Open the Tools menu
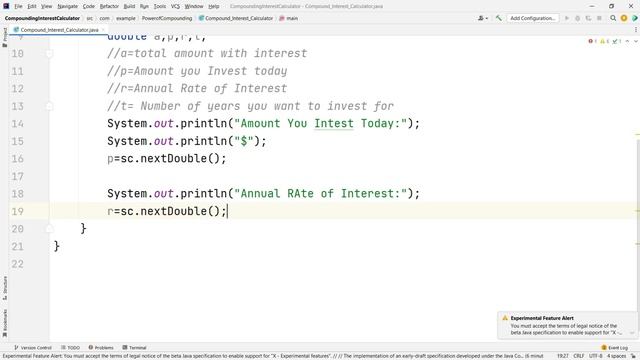The width and height of the screenshot is (640, 360). point(160,6)
